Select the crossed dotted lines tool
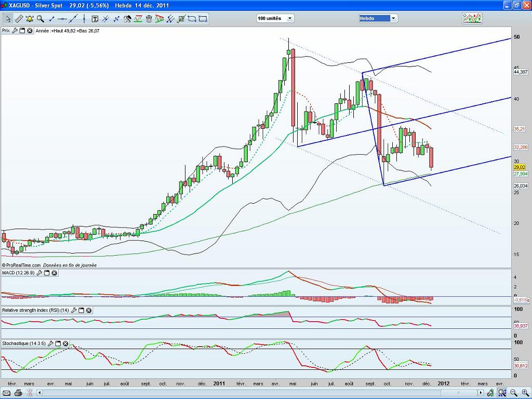 pyautogui.click(x=116, y=19)
